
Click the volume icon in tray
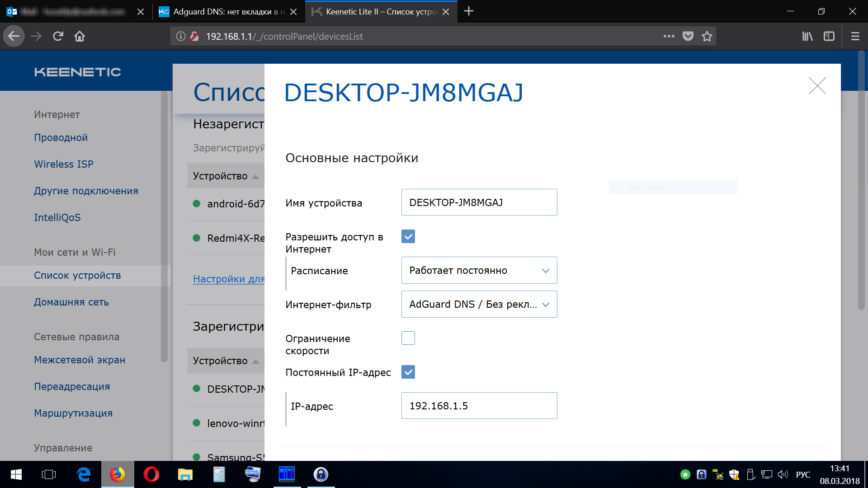tap(783, 474)
